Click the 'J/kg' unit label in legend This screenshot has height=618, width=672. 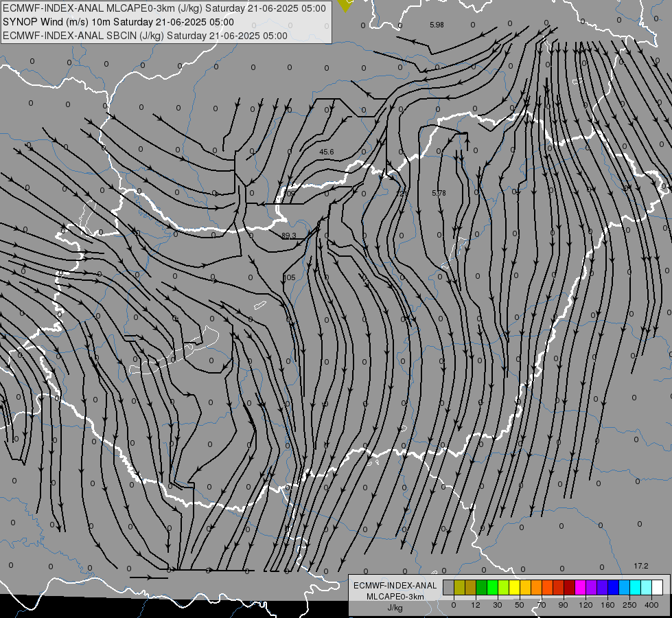pyautogui.click(x=395, y=608)
